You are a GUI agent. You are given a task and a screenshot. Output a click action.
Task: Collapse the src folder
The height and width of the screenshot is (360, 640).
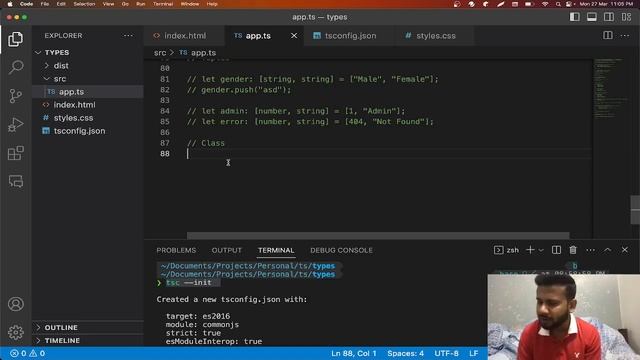[88, 79]
